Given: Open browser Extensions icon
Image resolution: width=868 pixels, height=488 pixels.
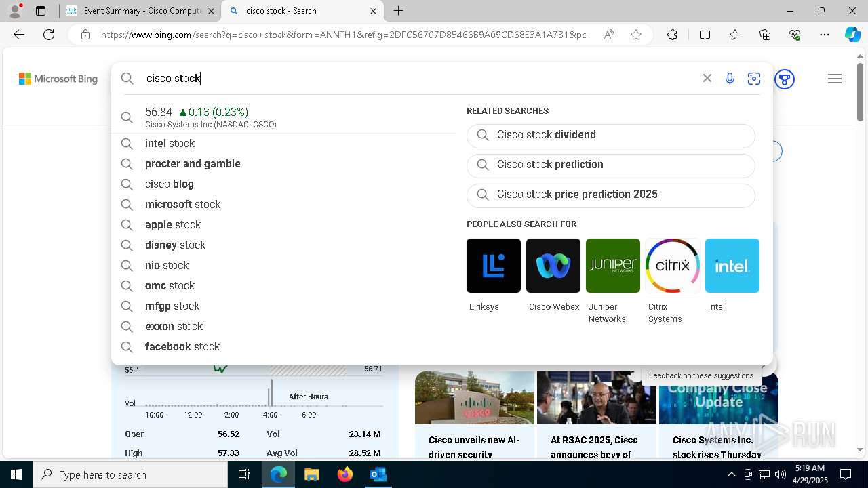Looking at the screenshot, I should (x=672, y=35).
